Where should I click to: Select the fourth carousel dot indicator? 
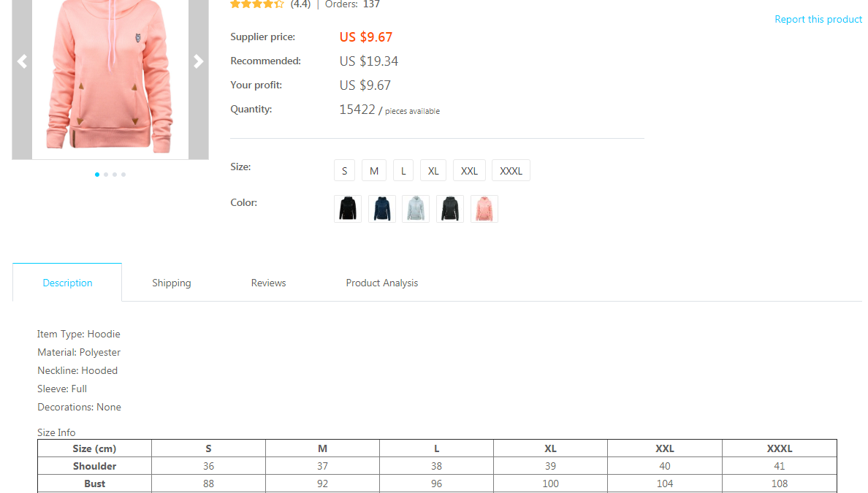[123, 175]
